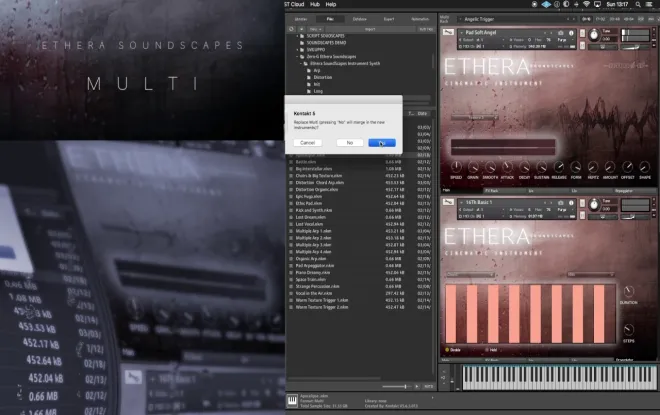Switch to the Database browser tab

pos(359,19)
